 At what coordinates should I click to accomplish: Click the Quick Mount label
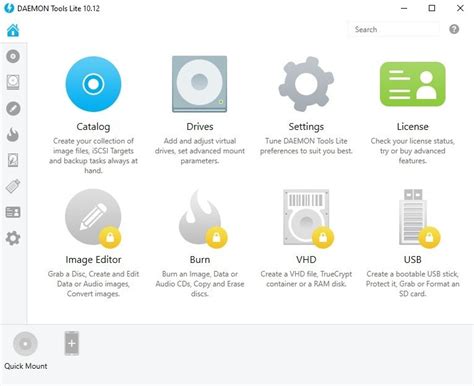coord(26,366)
